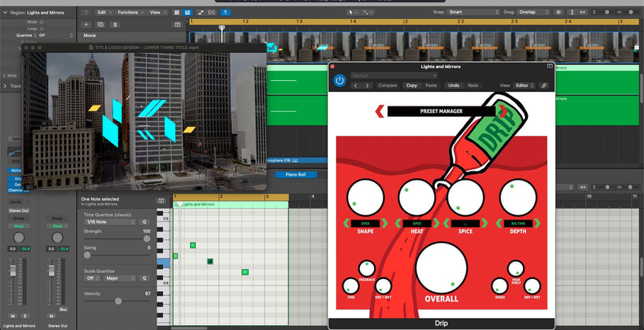Click the green right arrow beside SHAPE selector
Viewport: 644px width, 330px height.
385,224
